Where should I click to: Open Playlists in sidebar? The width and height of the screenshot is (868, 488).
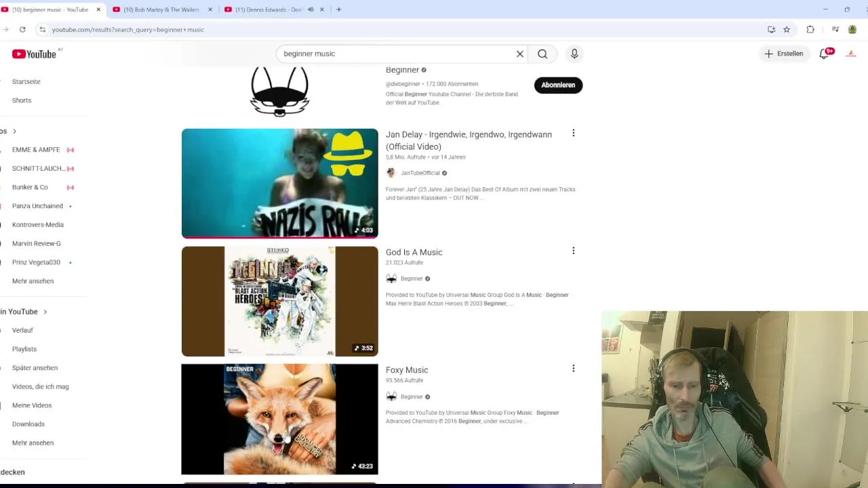24,349
